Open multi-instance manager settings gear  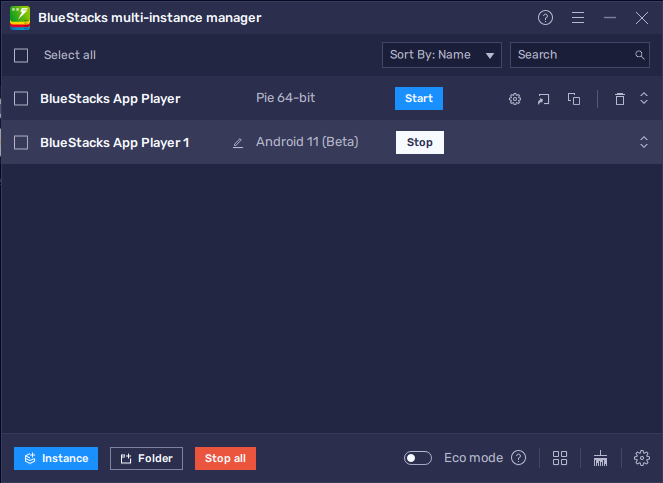tap(641, 458)
